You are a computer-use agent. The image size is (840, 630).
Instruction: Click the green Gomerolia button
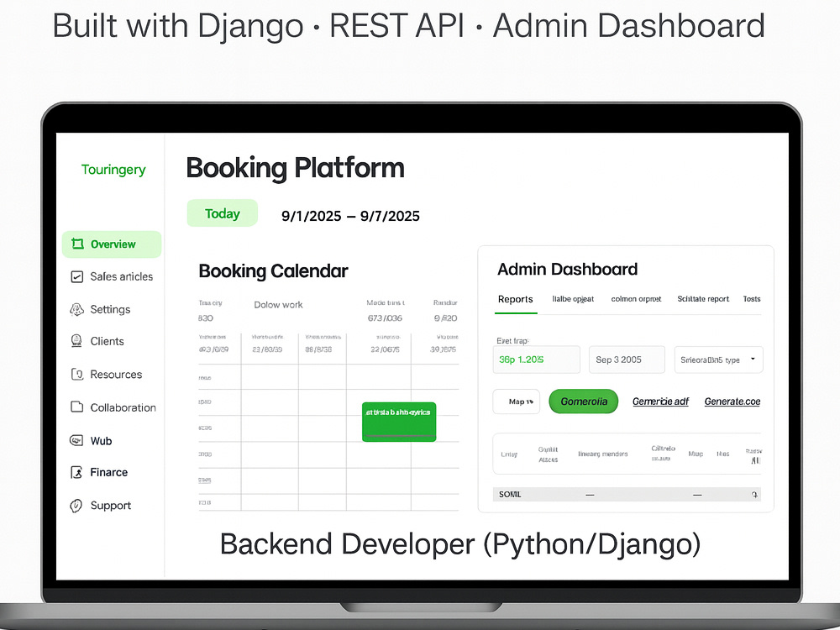coord(584,402)
